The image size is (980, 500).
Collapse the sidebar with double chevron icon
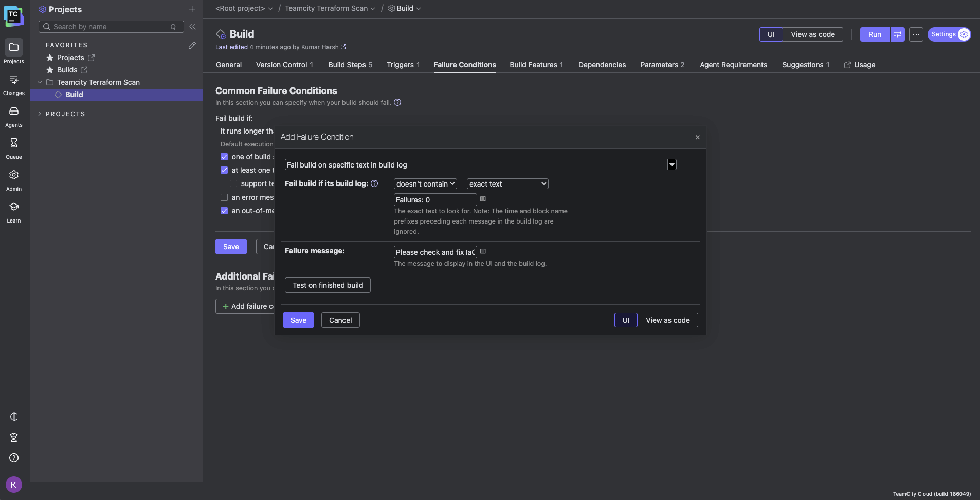click(x=192, y=27)
